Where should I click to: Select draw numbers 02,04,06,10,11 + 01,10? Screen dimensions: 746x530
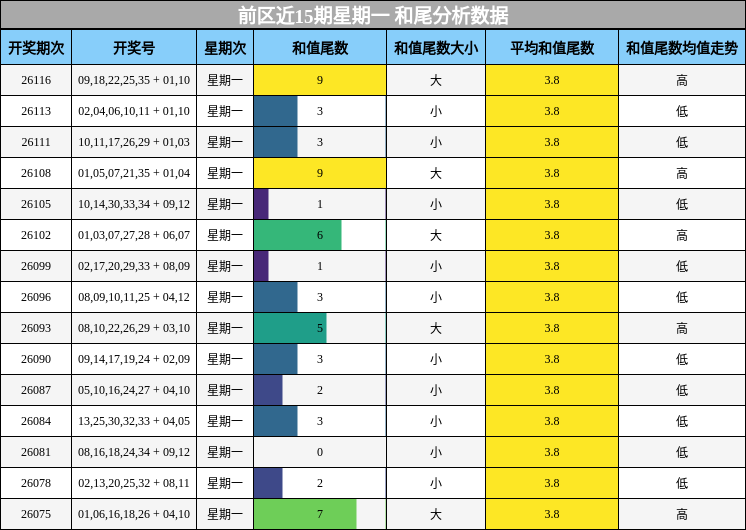click(x=134, y=111)
